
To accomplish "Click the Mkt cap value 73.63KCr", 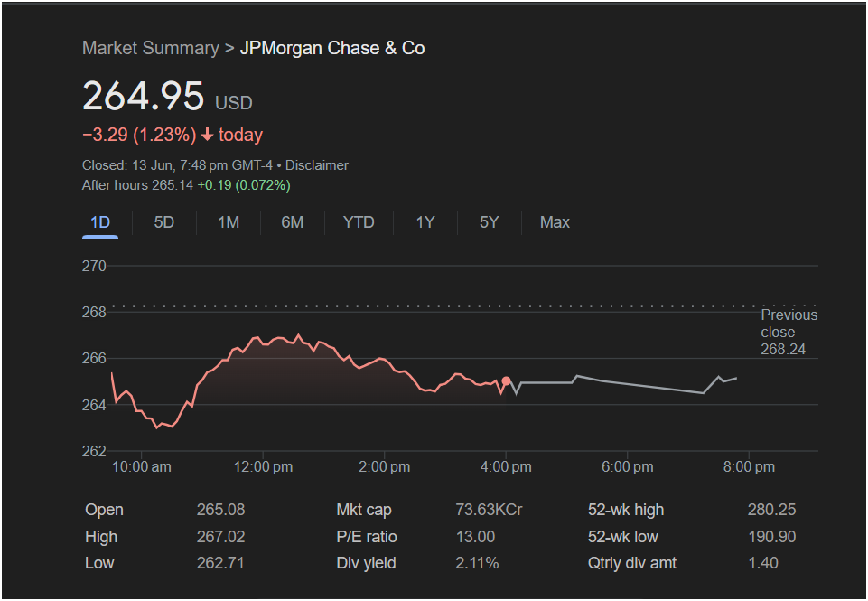I will click(489, 510).
